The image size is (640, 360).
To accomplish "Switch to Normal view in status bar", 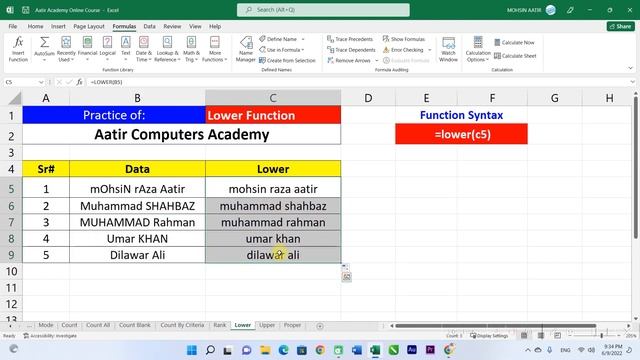I will pyautogui.click(x=524, y=336).
